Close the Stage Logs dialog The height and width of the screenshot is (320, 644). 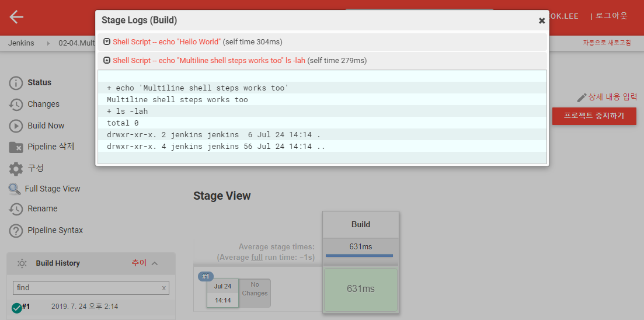tap(541, 20)
